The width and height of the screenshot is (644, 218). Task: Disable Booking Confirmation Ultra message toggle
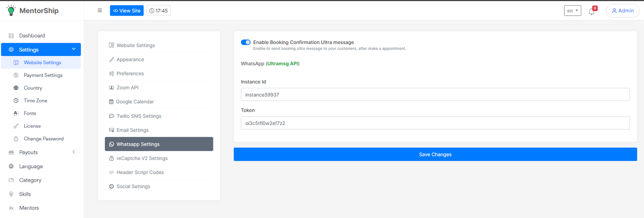[x=246, y=42]
